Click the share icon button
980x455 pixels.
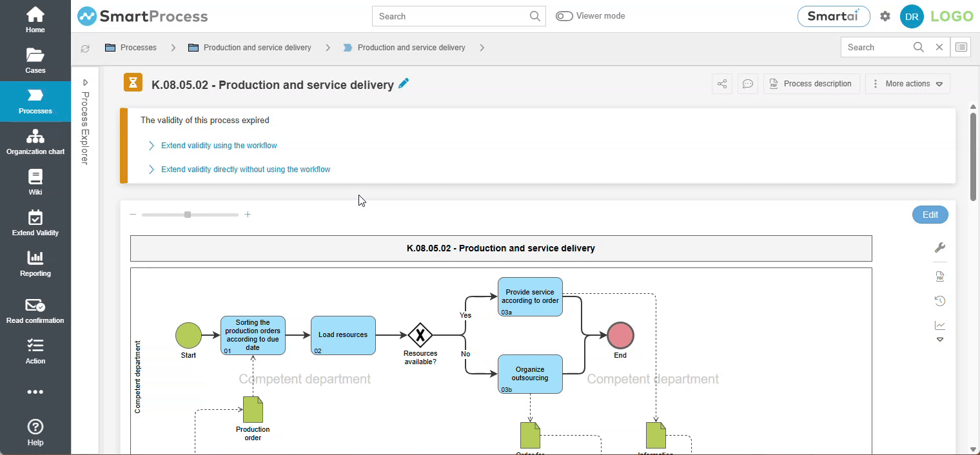[722, 84]
